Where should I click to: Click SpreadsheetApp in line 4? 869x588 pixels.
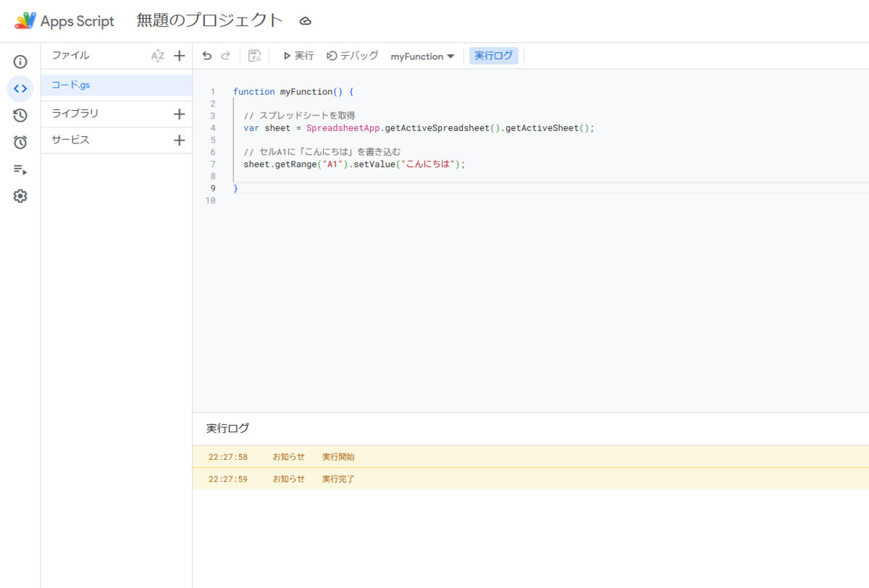(343, 128)
